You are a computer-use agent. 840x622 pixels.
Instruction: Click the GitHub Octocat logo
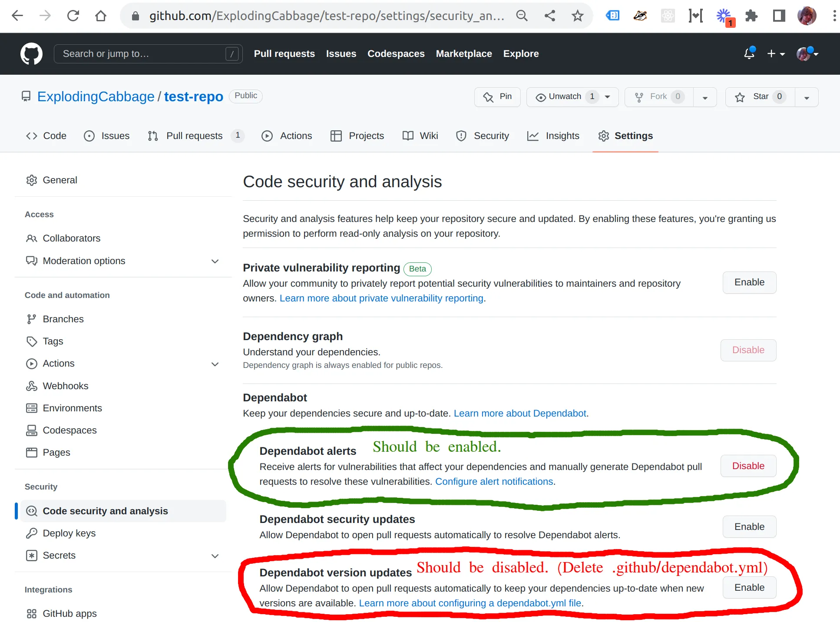pyautogui.click(x=31, y=54)
